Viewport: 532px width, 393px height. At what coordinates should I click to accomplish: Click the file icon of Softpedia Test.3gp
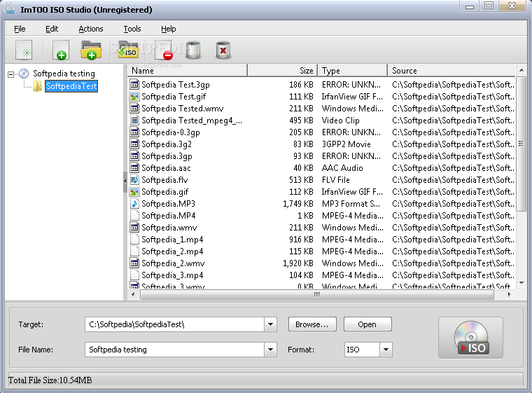(134, 84)
